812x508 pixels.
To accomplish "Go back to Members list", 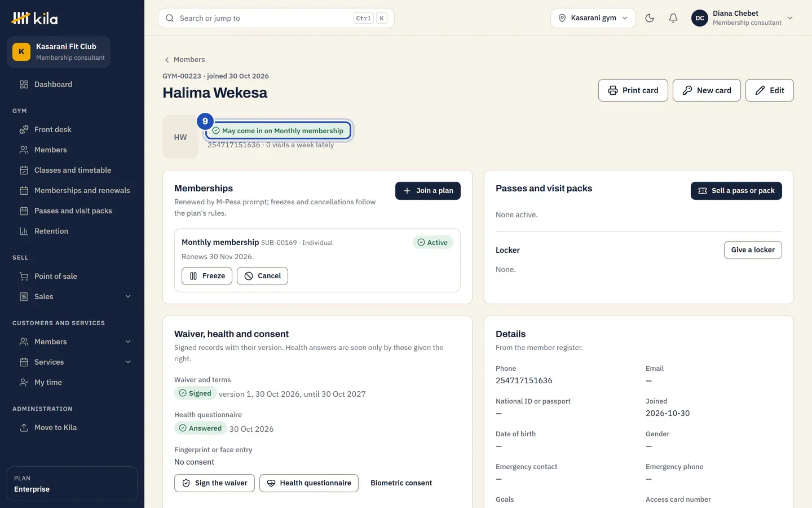I will [x=184, y=59].
